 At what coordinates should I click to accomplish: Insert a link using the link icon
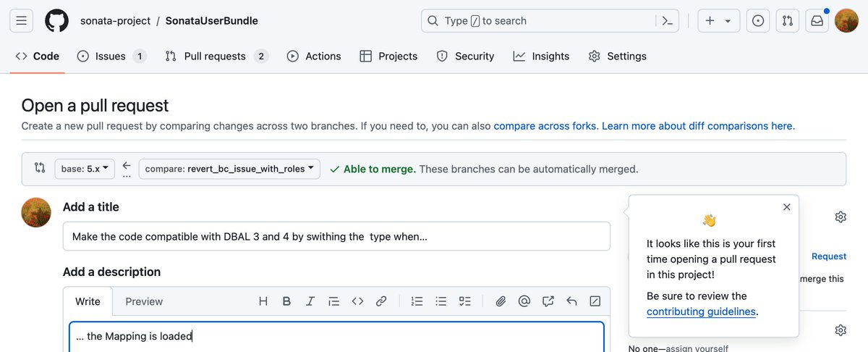381,301
